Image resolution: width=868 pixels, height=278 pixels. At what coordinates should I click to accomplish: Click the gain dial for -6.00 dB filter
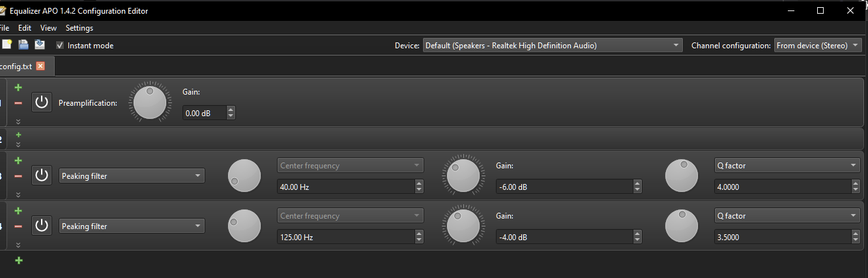click(464, 176)
